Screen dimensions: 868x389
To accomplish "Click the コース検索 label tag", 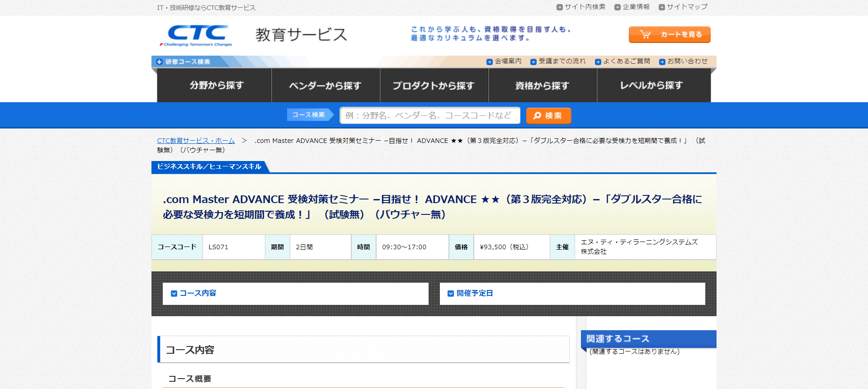I will point(310,115).
